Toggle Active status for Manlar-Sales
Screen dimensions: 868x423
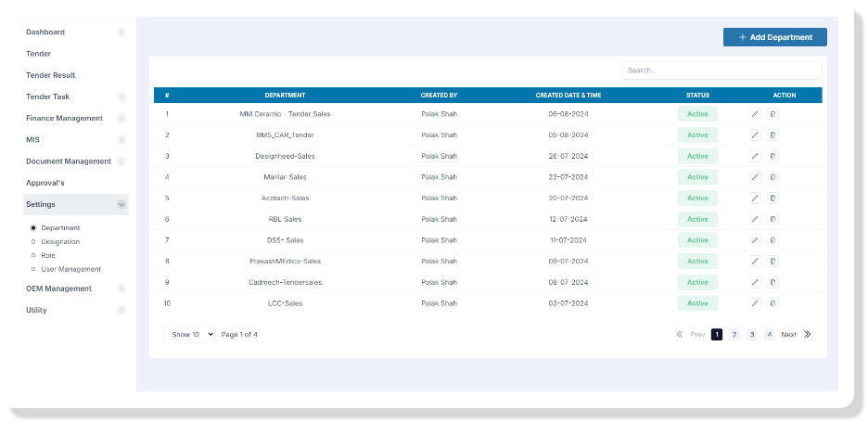click(x=697, y=177)
